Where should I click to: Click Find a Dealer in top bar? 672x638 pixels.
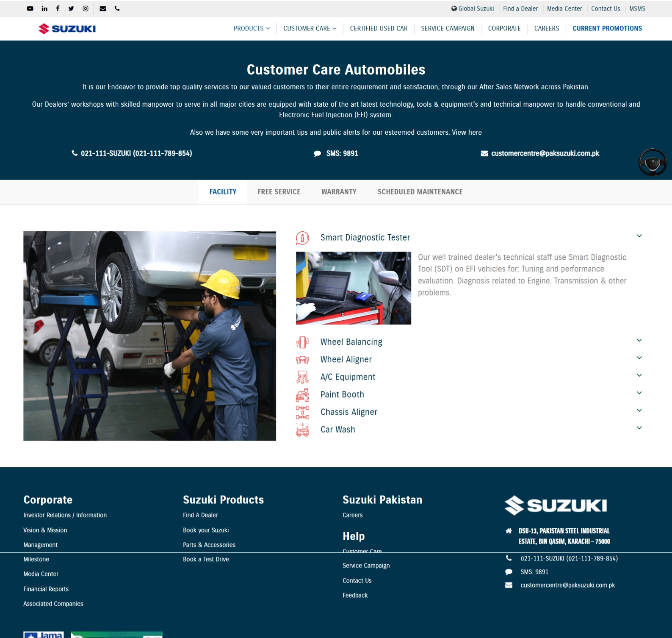coord(520,8)
